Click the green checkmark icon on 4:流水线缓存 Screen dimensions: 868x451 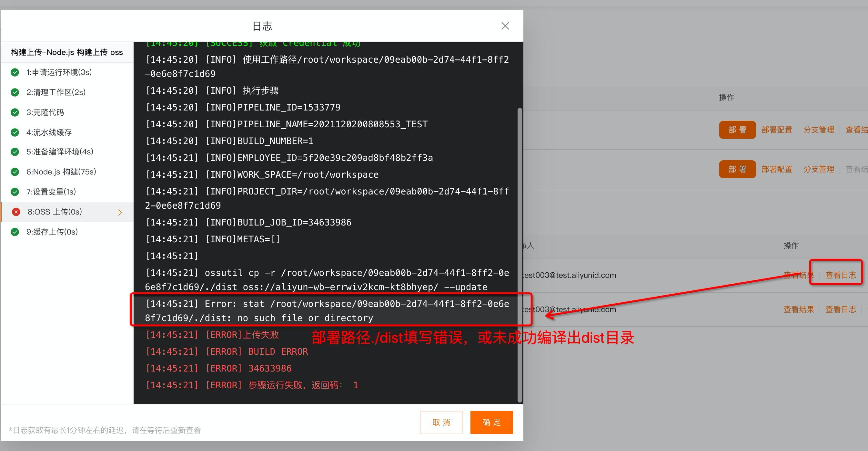(x=15, y=132)
